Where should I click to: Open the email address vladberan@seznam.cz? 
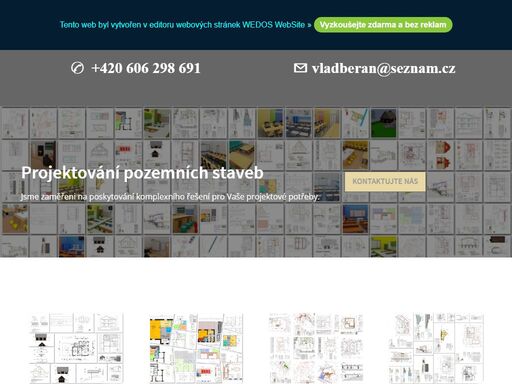tap(384, 68)
